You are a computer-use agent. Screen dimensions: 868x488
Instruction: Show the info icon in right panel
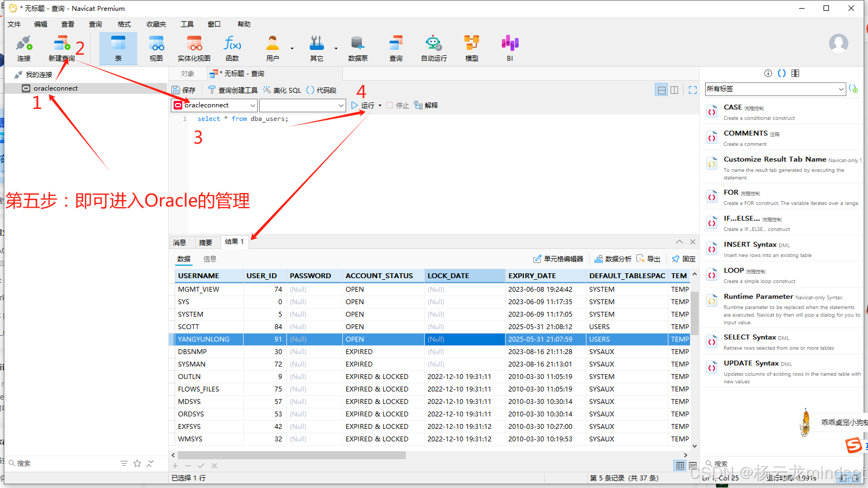(x=768, y=73)
